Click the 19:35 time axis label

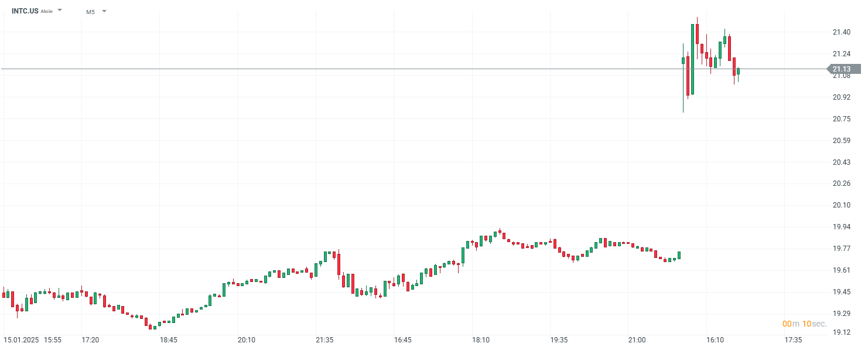point(559,340)
